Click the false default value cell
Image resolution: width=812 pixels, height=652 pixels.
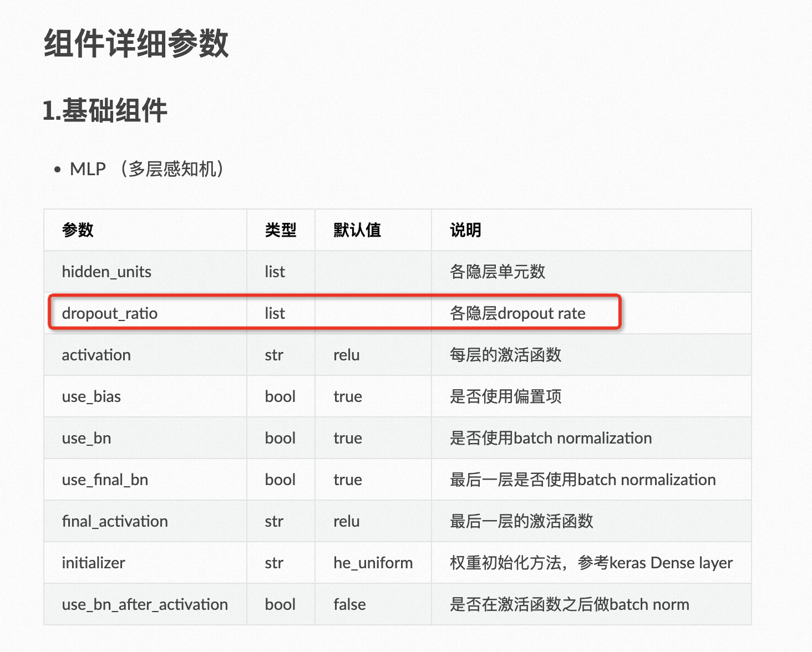(349, 604)
